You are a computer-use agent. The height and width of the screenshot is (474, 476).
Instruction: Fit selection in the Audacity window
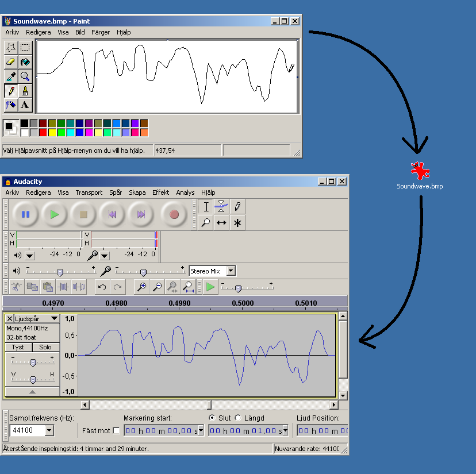coord(172,287)
